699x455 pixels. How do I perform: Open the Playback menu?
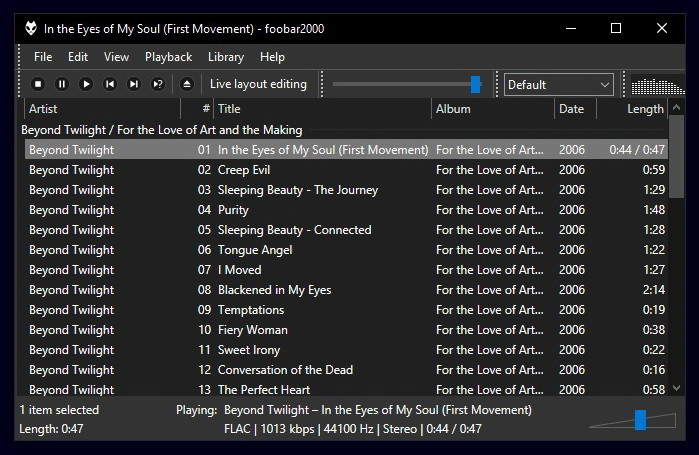(x=168, y=57)
